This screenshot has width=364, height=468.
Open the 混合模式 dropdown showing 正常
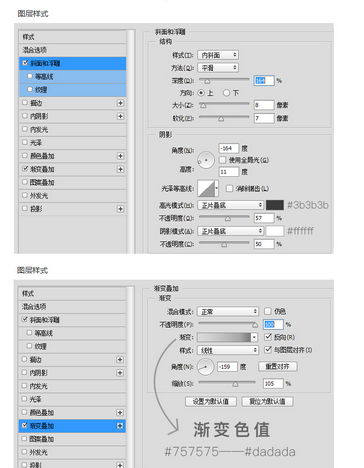[x=228, y=312]
